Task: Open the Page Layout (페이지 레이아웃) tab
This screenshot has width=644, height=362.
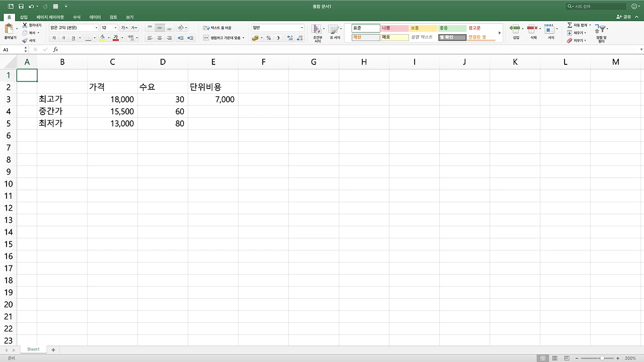Action: pos(50,17)
